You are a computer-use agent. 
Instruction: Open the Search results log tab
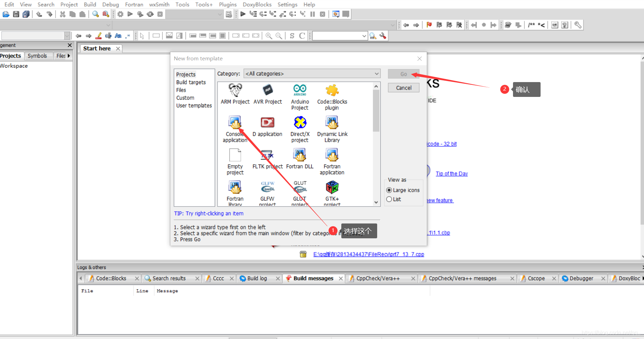pyautogui.click(x=169, y=278)
